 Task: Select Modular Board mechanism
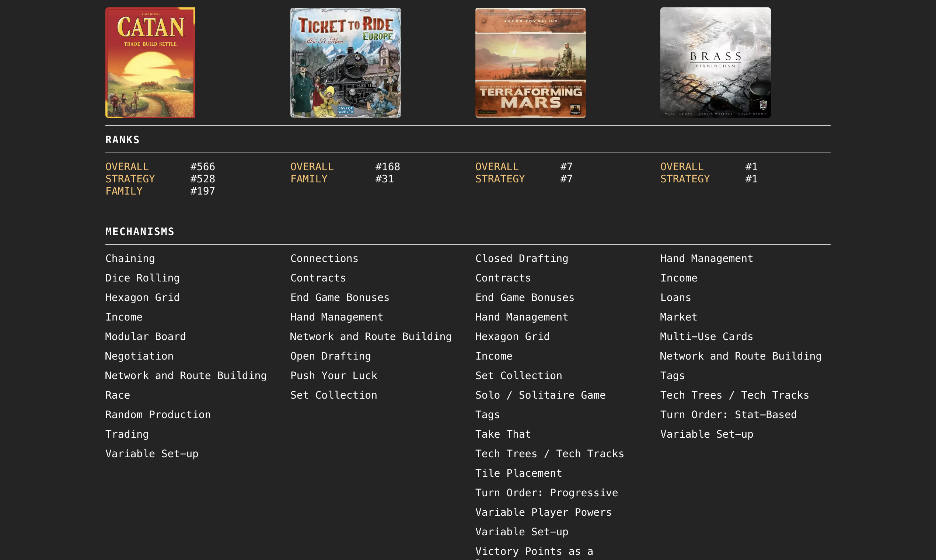click(146, 337)
